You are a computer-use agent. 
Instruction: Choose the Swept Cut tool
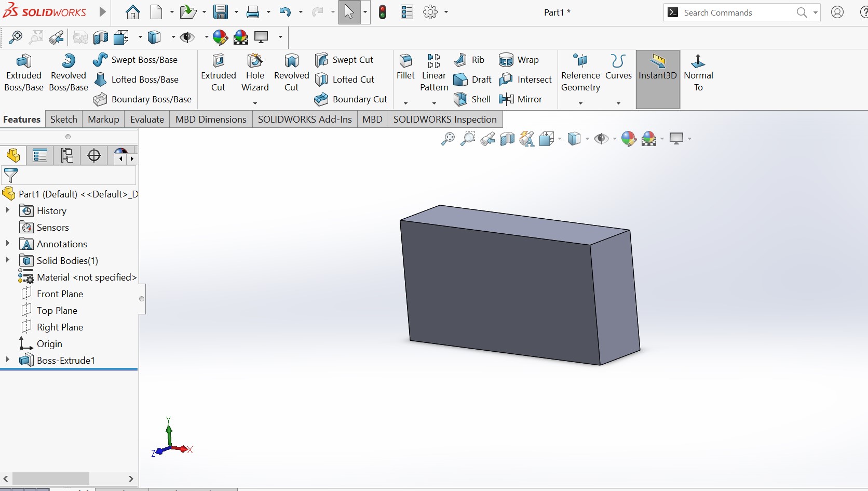click(344, 60)
